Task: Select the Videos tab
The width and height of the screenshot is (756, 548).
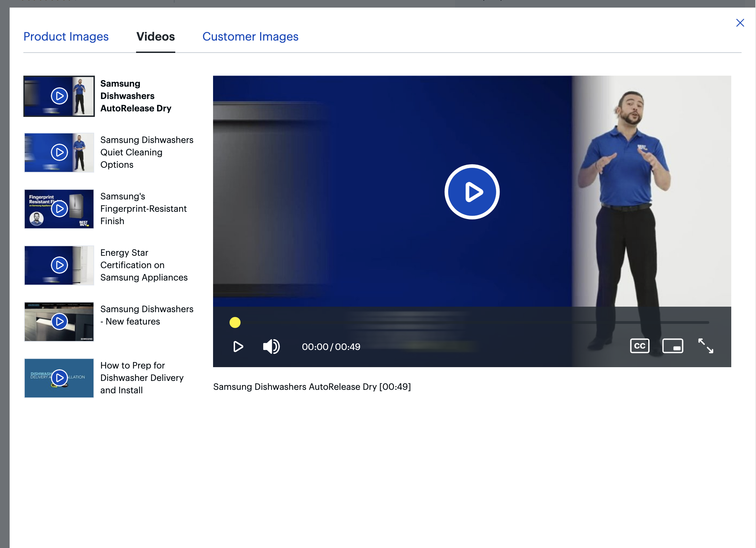Action: 156,36
